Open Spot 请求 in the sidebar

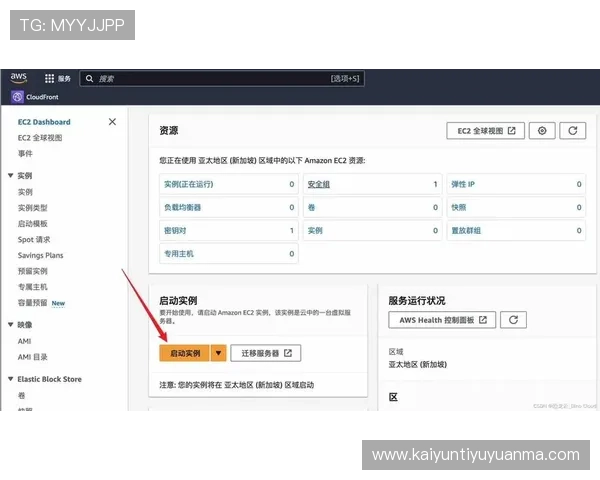pyautogui.click(x=34, y=240)
